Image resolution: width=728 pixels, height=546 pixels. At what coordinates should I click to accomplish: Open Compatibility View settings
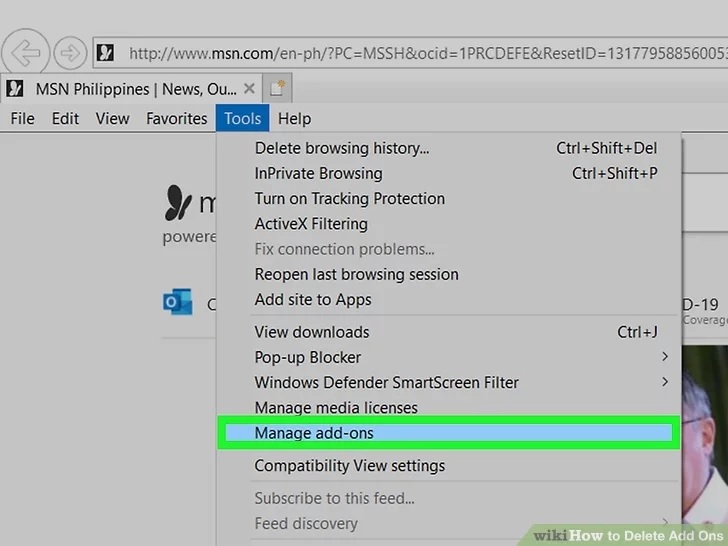point(449,466)
